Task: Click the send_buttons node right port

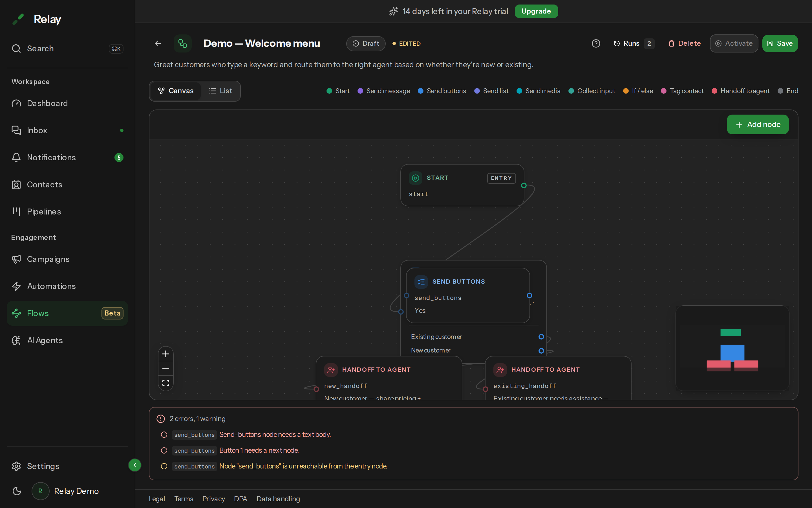Action: point(529,295)
